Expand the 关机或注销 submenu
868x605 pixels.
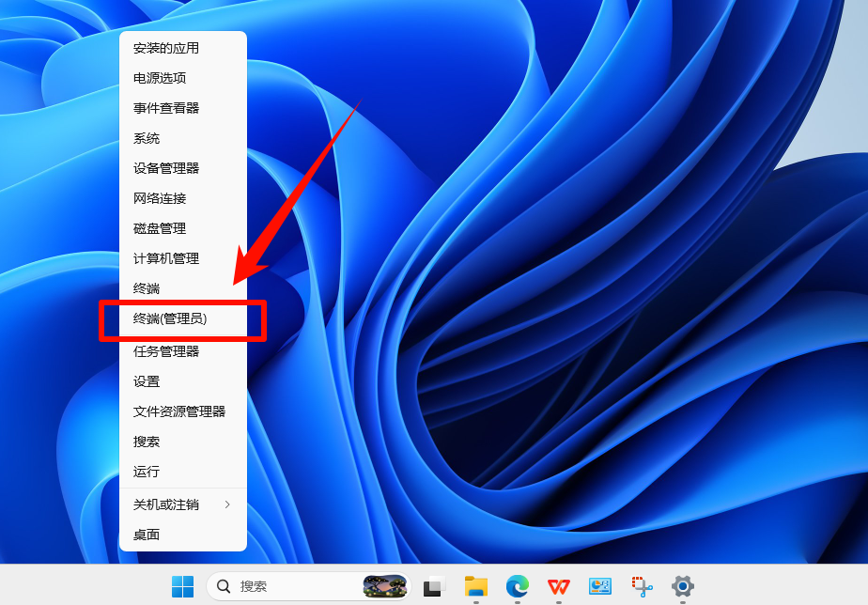[x=183, y=504]
